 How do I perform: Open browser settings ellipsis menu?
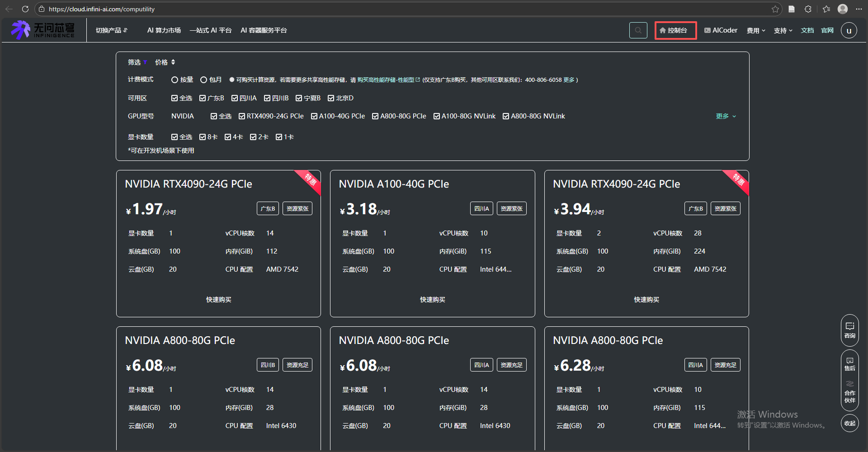[x=859, y=9]
